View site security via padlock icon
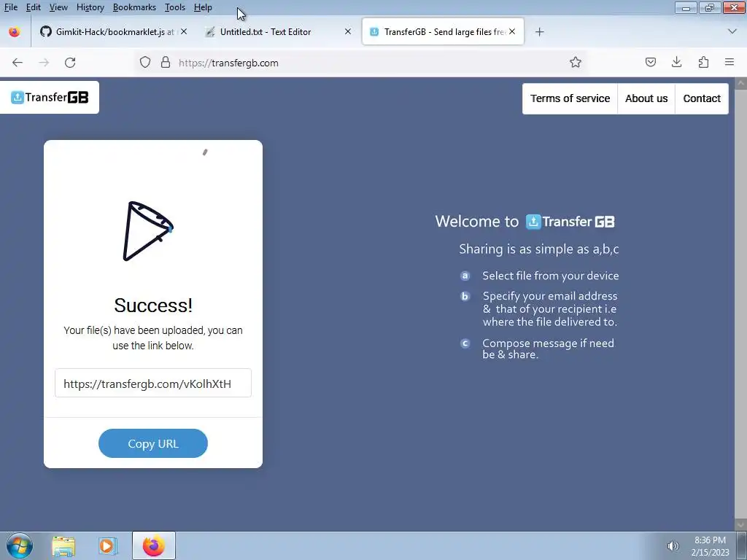This screenshot has width=747, height=560. (x=166, y=63)
